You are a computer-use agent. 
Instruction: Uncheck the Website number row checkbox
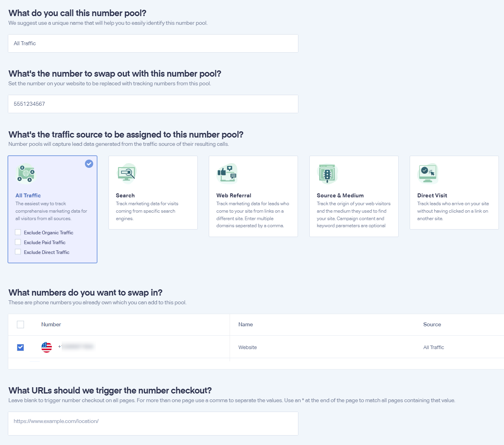click(20, 347)
